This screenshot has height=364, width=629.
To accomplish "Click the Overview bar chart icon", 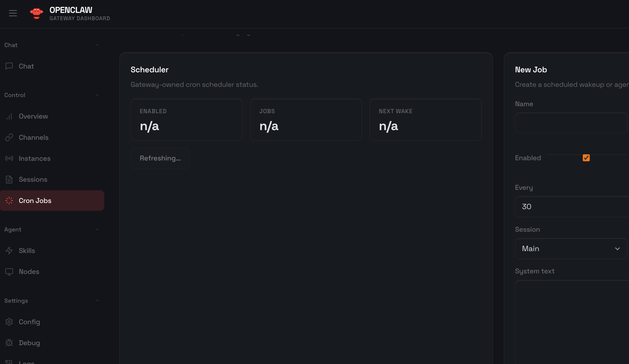I will [9, 116].
